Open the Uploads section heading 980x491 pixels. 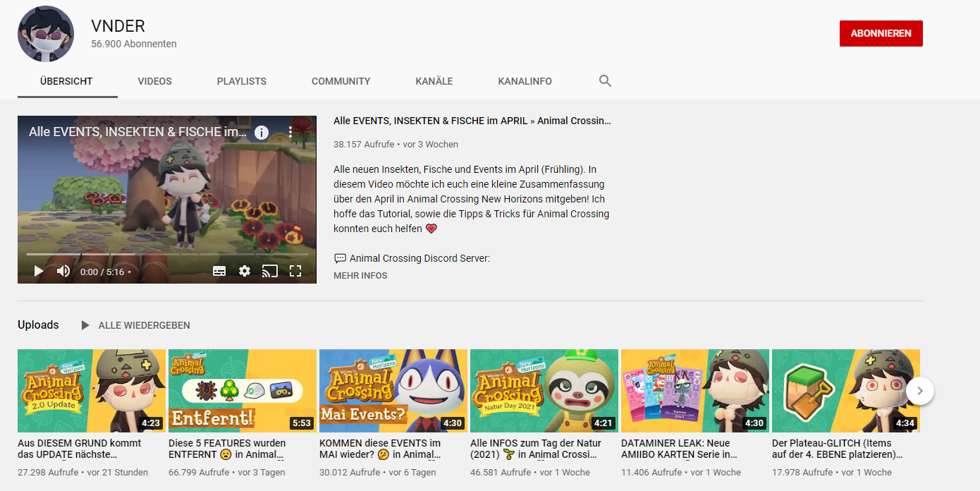click(x=38, y=325)
